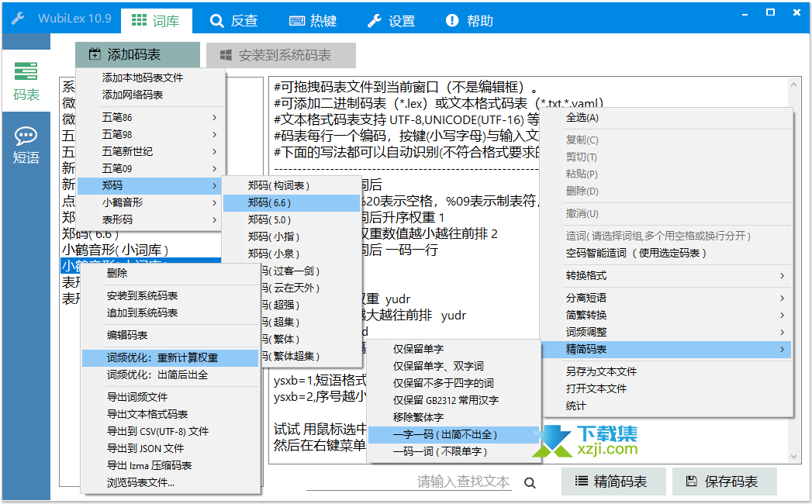Expand the 词频调整 submenu
The width and height of the screenshot is (812, 504).
(666, 332)
